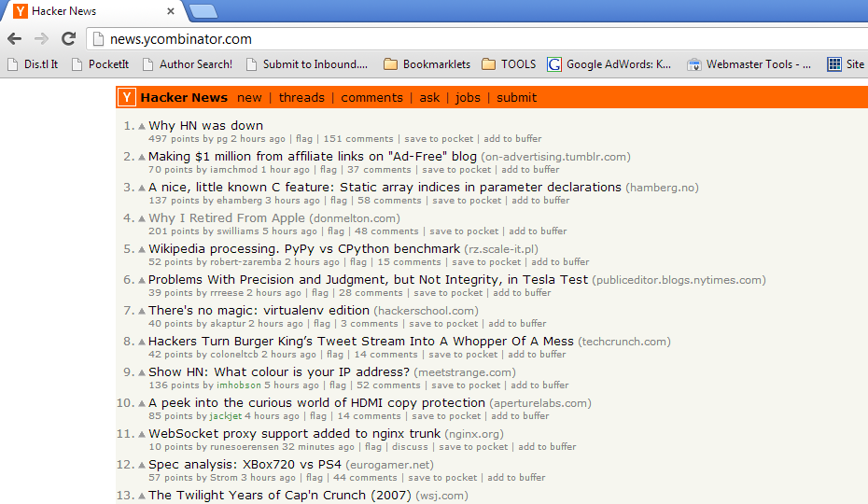Upvote "The Twilight Years of Cap'n Crunch"
Viewport: 868px width, 504px height.
tap(142, 496)
